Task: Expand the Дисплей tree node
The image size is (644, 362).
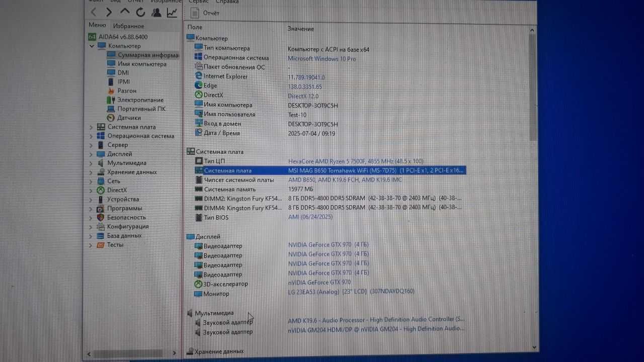Action: tap(91, 154)
